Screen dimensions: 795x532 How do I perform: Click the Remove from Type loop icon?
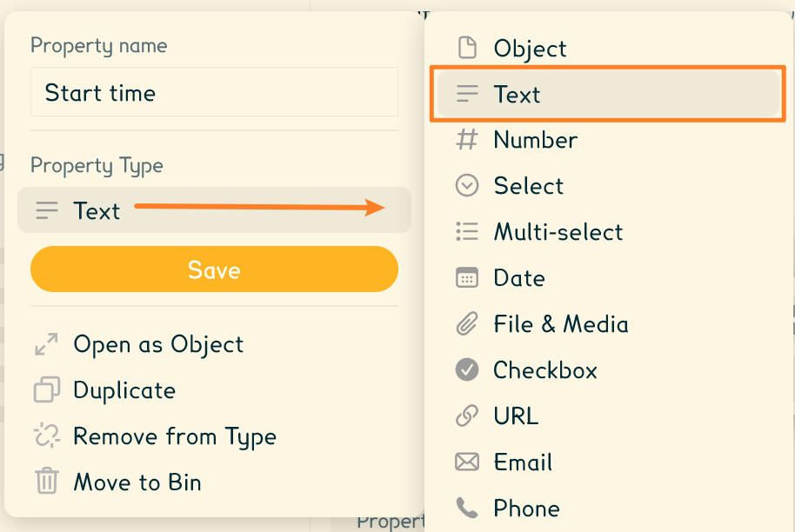[45, 436]
